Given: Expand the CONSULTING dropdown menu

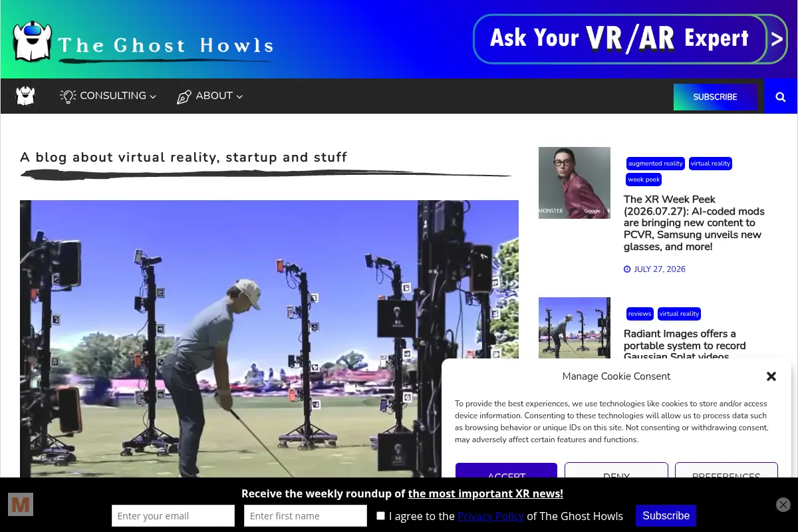Looking at the screenshot, I should 109,96.
